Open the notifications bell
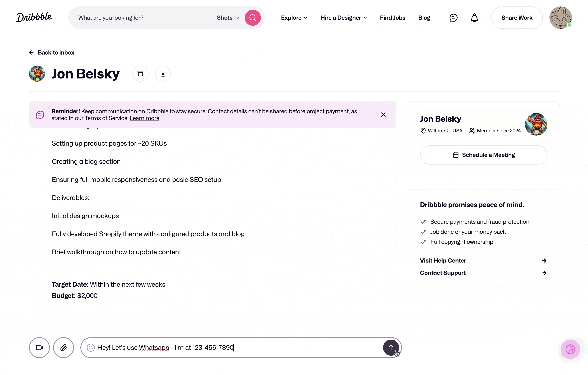588x375 pixels. (474, 18)
